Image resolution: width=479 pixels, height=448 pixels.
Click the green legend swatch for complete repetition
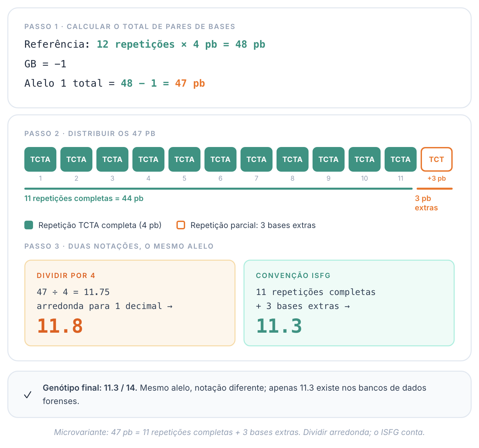pyautogui.click(x=29, y=225)
